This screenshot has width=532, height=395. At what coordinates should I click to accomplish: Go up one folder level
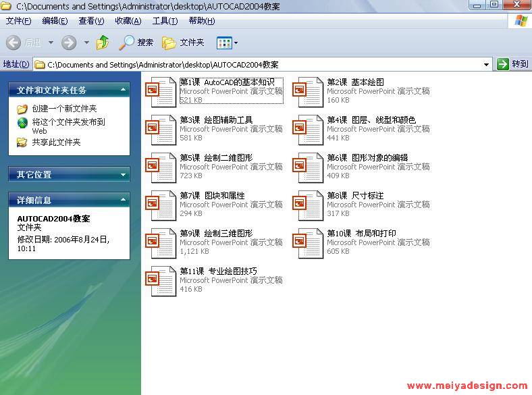click(x=103, y=43)
